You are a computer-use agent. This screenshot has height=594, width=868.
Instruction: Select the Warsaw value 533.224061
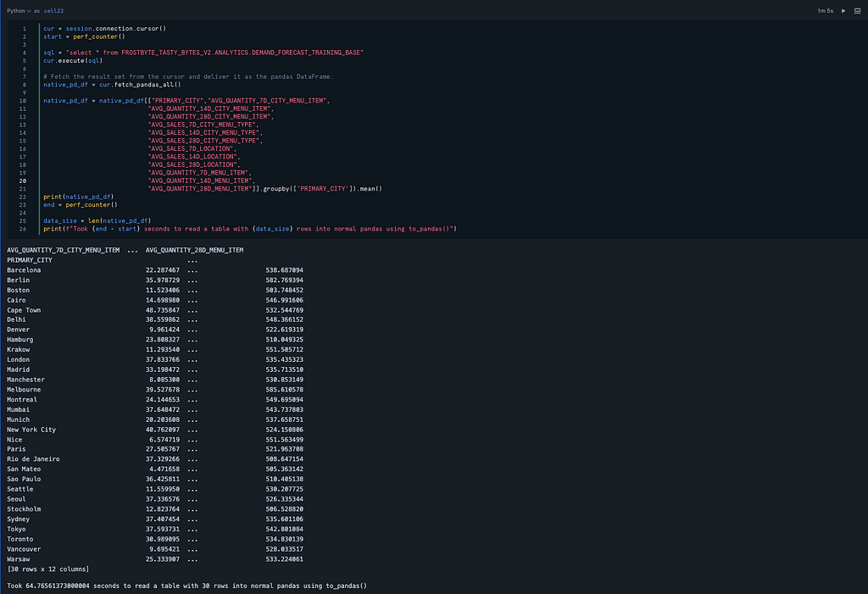point(284,559)
